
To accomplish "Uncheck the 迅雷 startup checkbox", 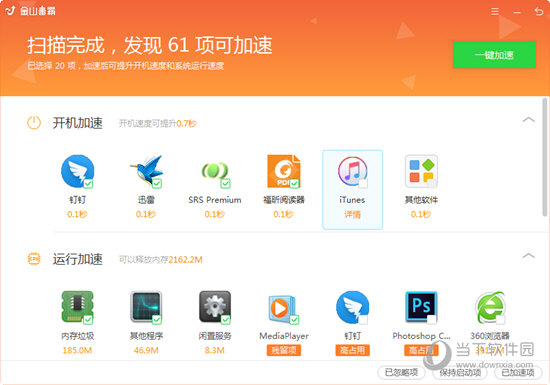I will click(x=157, y=183).
